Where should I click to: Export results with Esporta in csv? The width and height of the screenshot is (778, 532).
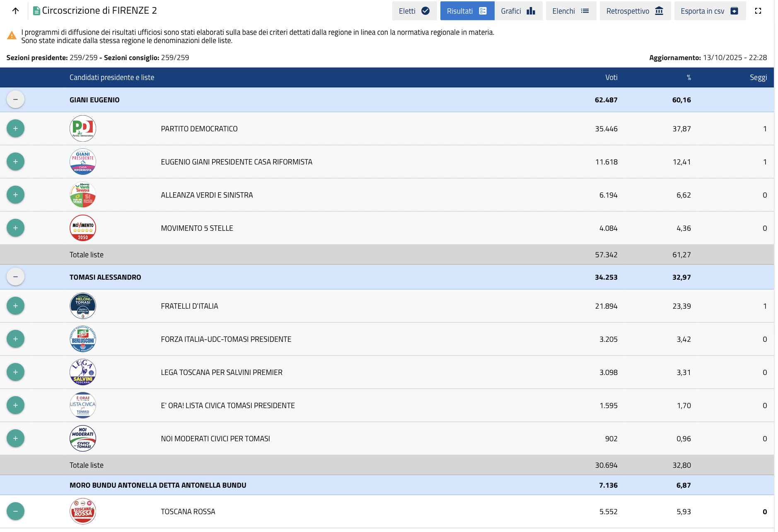click(x=710, y=11)
